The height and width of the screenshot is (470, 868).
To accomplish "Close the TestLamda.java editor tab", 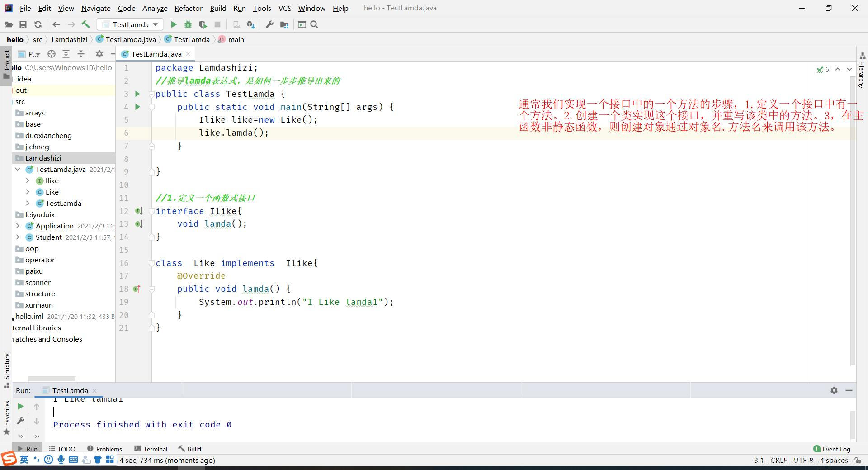I will 188,54.
